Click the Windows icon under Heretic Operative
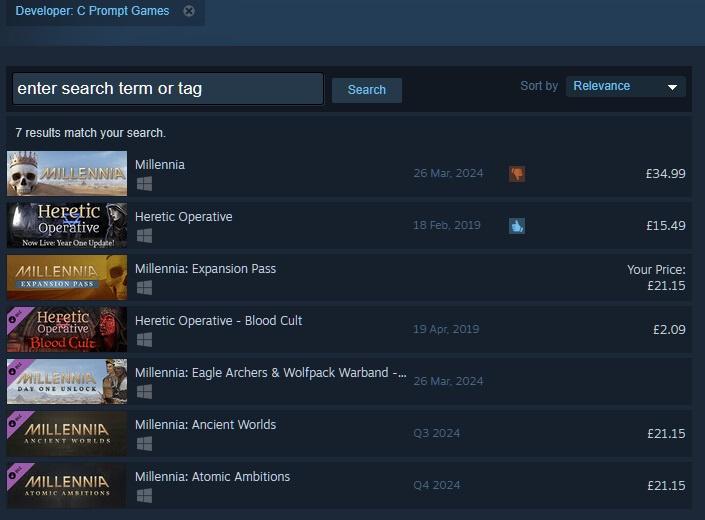The height and width of the screenshot is (520, 705). 144,236
